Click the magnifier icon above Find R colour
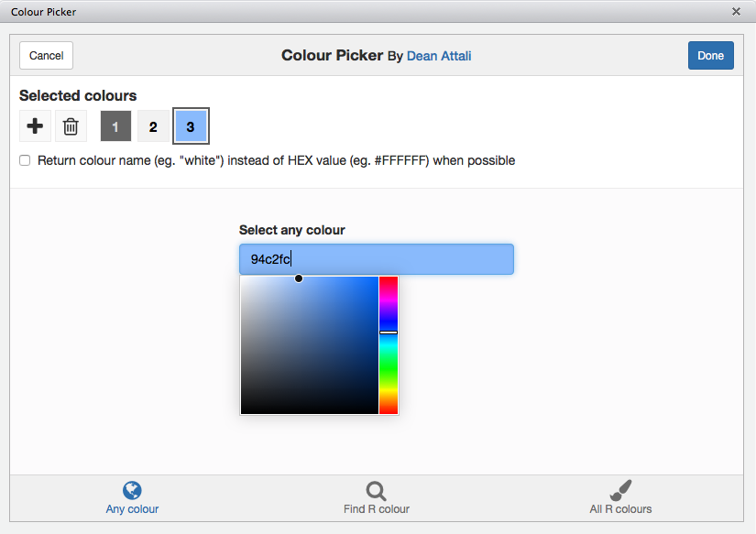The image size is (756, 534). [376, 491]
